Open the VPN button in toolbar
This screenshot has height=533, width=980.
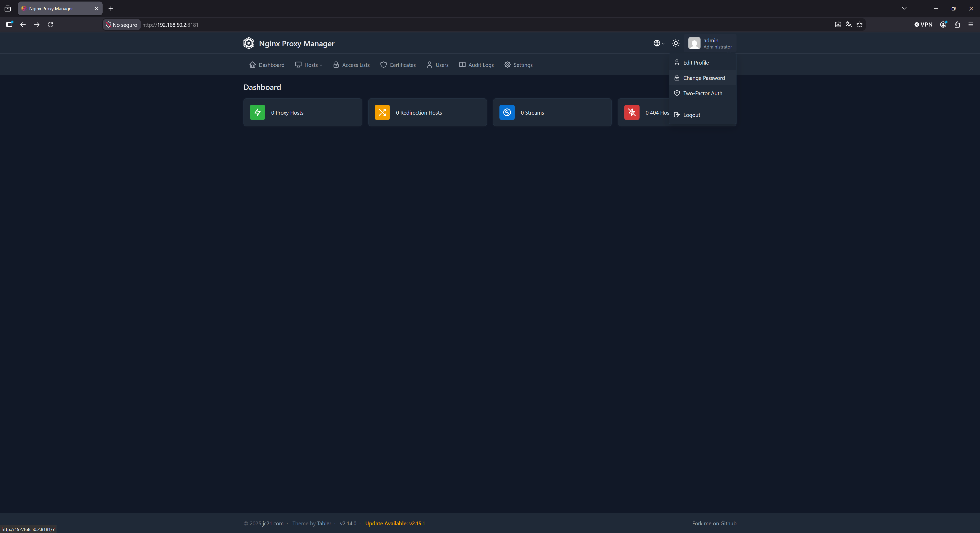pos(923,25)
